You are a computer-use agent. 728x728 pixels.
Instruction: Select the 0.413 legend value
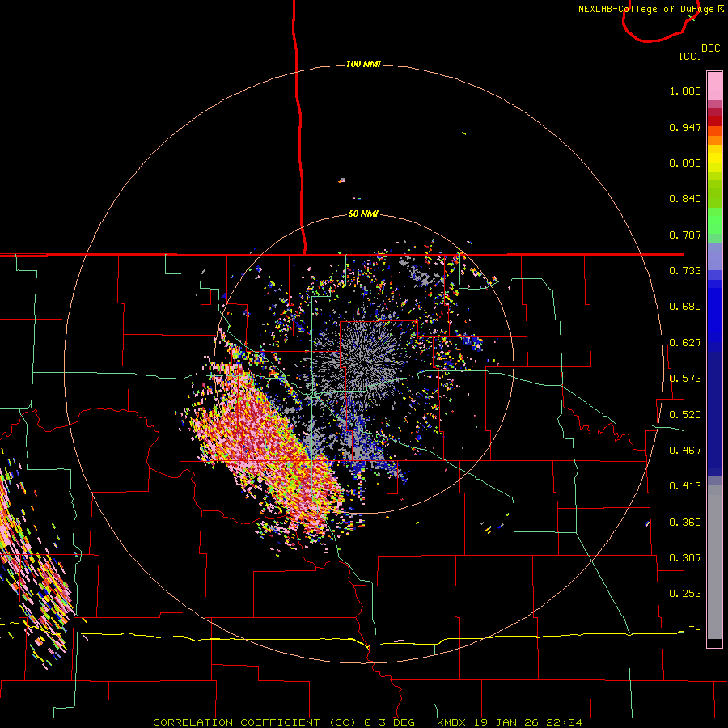coord(685,486)
